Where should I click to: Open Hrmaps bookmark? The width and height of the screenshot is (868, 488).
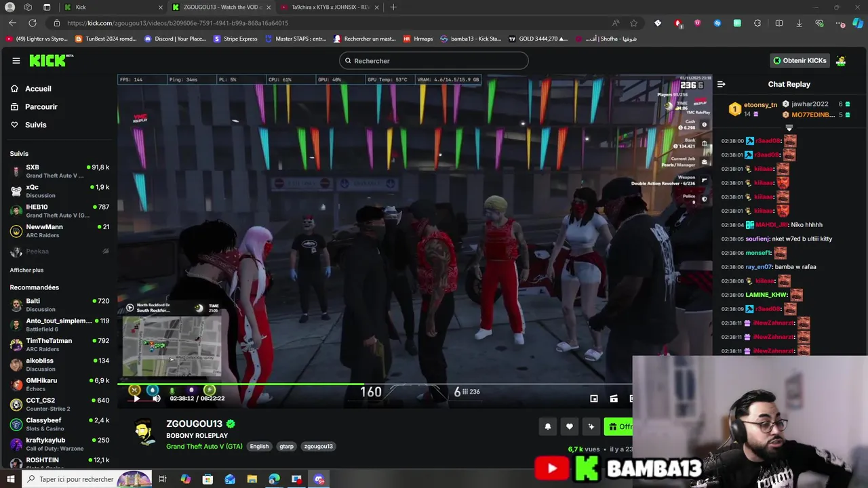pos(418,39)
